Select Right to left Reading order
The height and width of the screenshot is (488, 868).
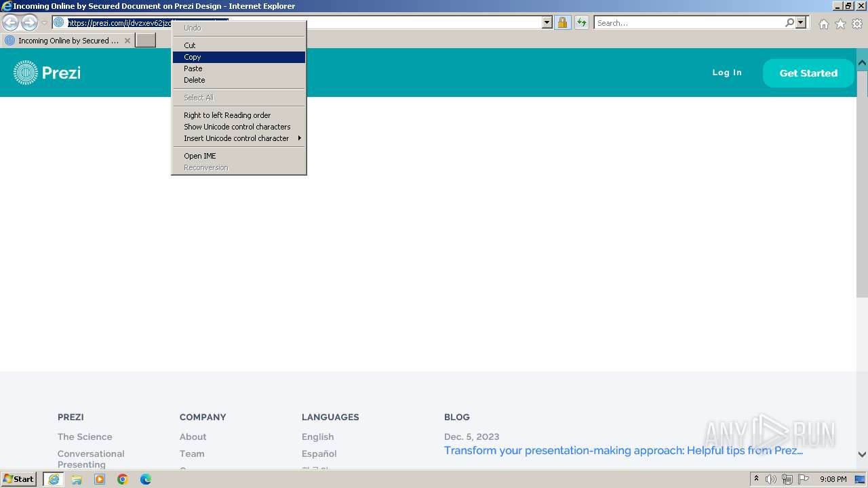239,115
